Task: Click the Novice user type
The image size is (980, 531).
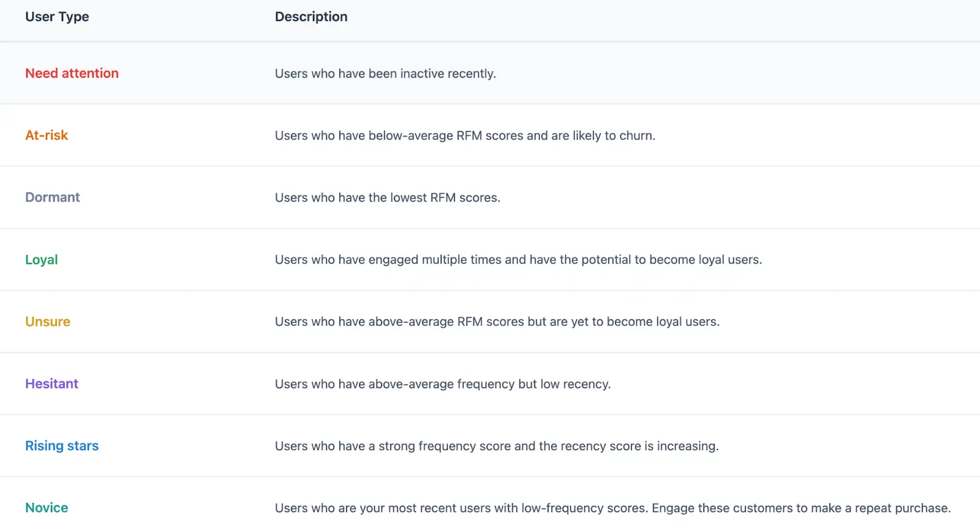Action: pos(47,508)
